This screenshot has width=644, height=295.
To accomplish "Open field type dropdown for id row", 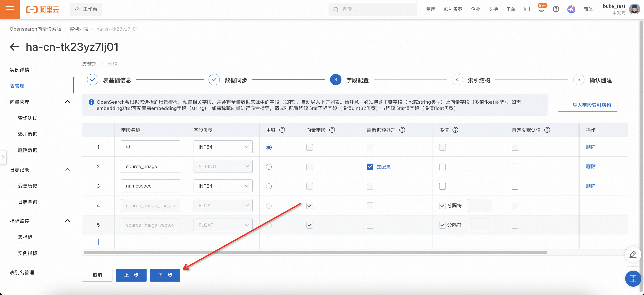I will (x=223, y=147).
